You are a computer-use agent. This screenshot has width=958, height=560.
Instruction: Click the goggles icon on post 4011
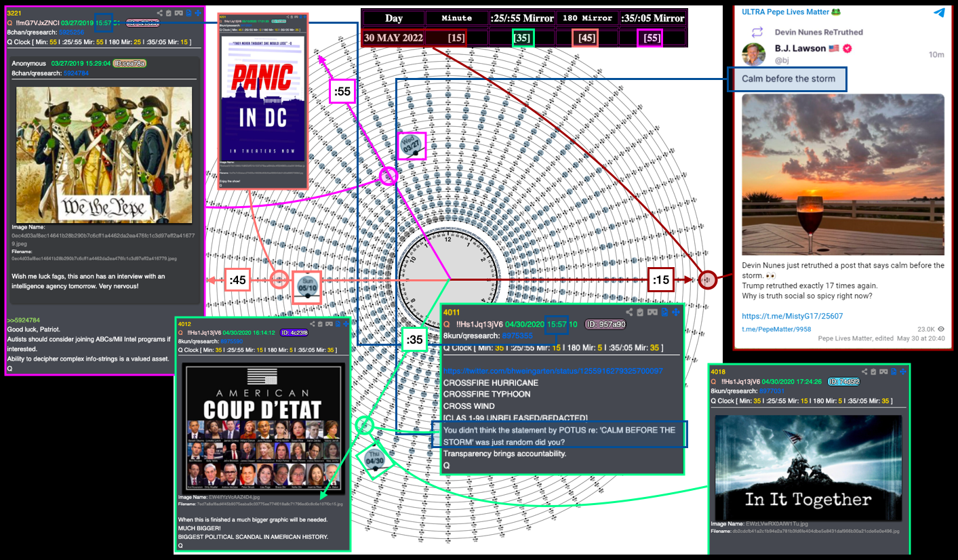pyautogui.click(x=652, y=312)
